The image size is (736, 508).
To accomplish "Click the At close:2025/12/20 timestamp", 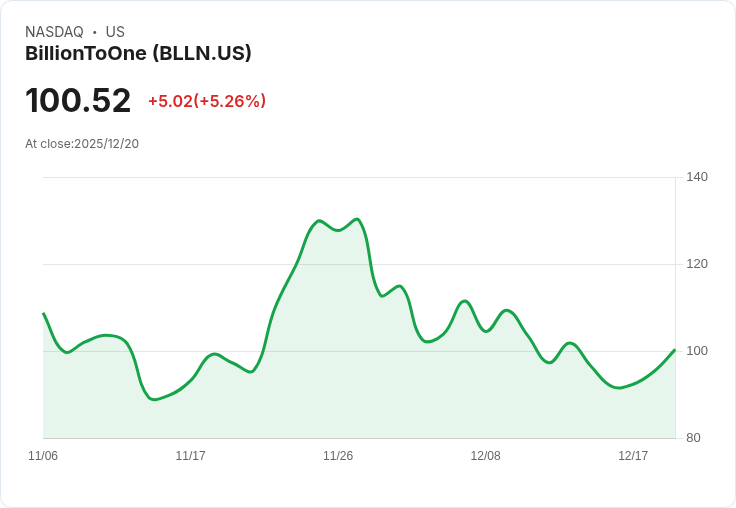I will point(82,144).
